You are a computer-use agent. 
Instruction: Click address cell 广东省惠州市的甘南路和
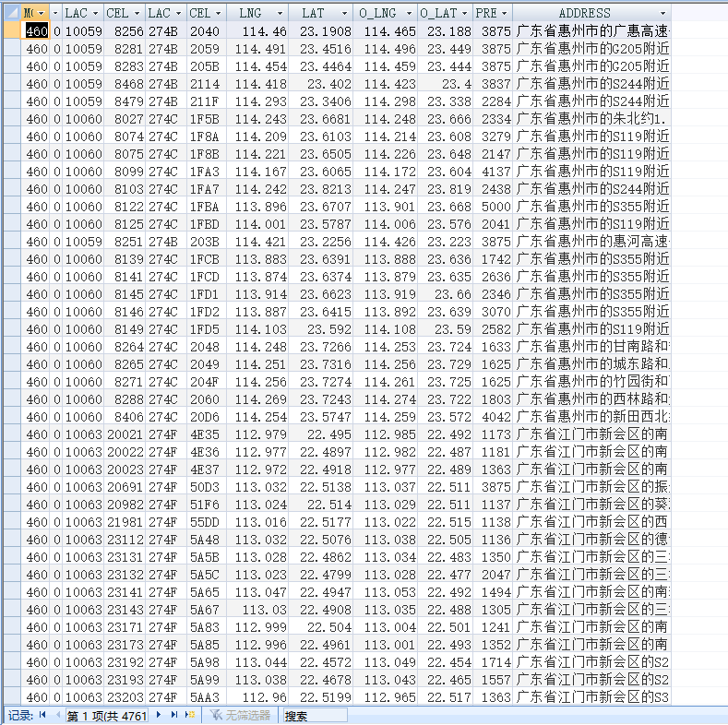[592, 347]
